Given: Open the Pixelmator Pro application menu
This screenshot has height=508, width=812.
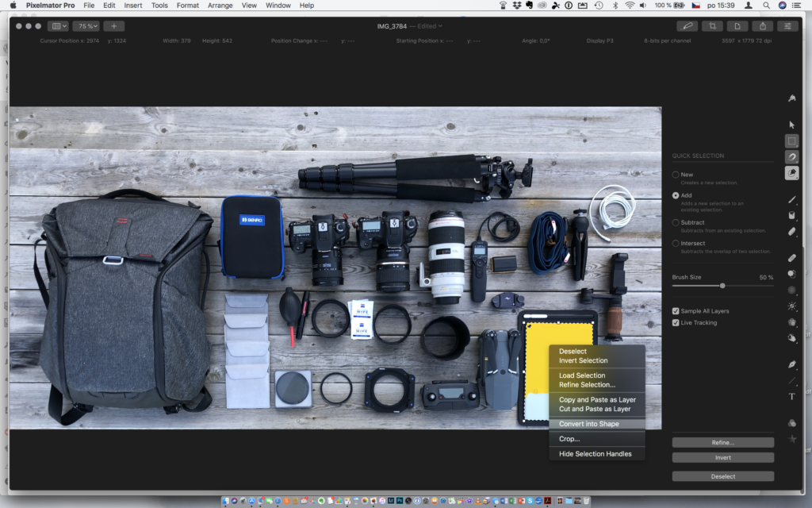Looking at the screenshot, I should tap(50, 6).
